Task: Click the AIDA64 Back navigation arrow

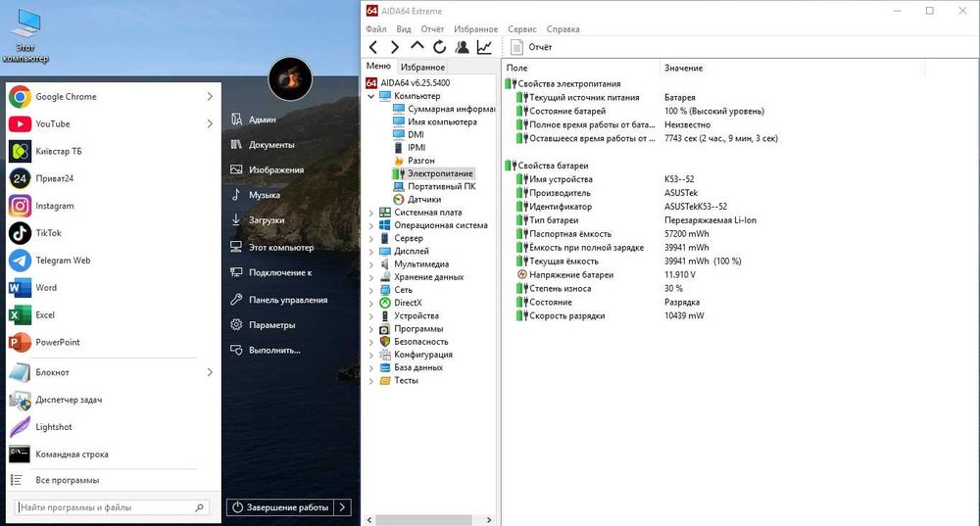Action: tap(373, 47)
